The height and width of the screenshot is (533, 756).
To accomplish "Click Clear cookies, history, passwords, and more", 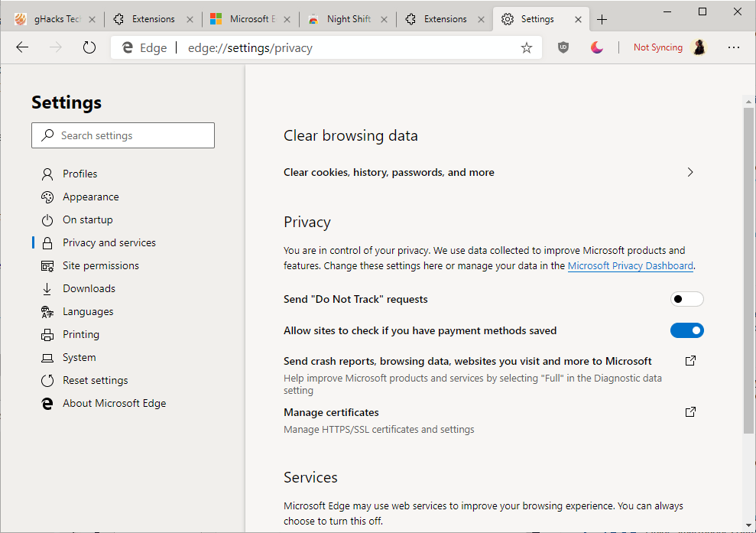I will pos(388,172).
